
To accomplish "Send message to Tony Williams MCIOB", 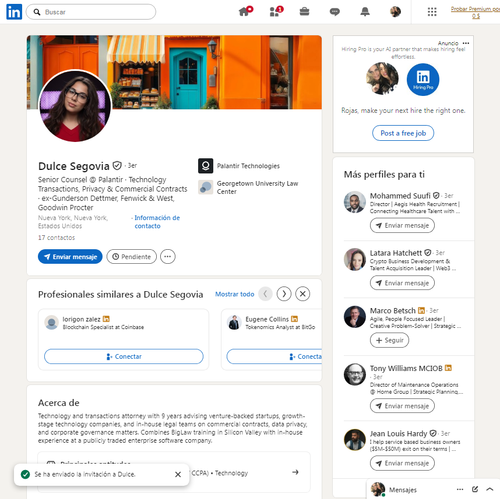I will [x=402, y=406].
